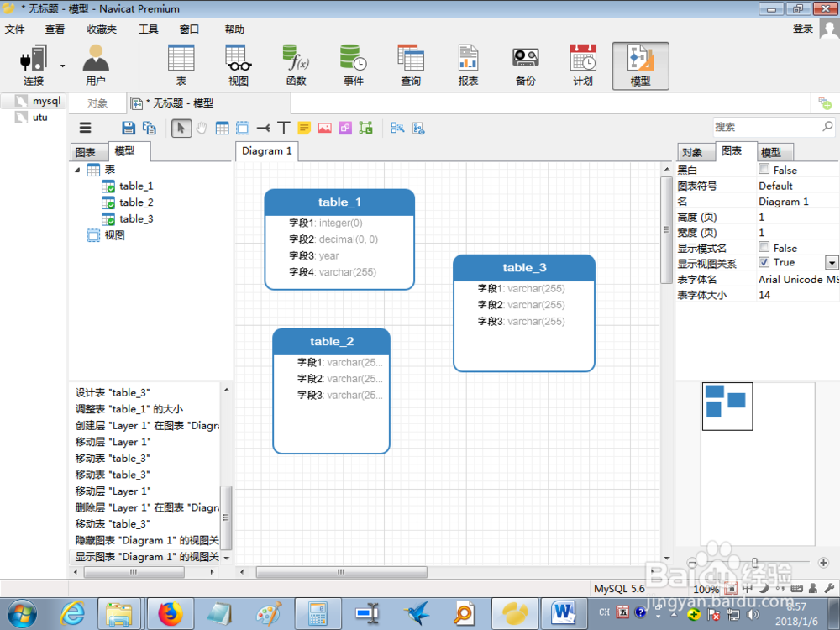
Task: Open Word from the taskbar
Action: coord(564,613)
